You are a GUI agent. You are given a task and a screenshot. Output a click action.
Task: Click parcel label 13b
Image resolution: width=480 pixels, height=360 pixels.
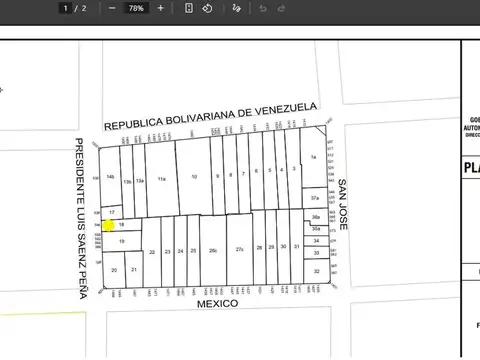127,182
